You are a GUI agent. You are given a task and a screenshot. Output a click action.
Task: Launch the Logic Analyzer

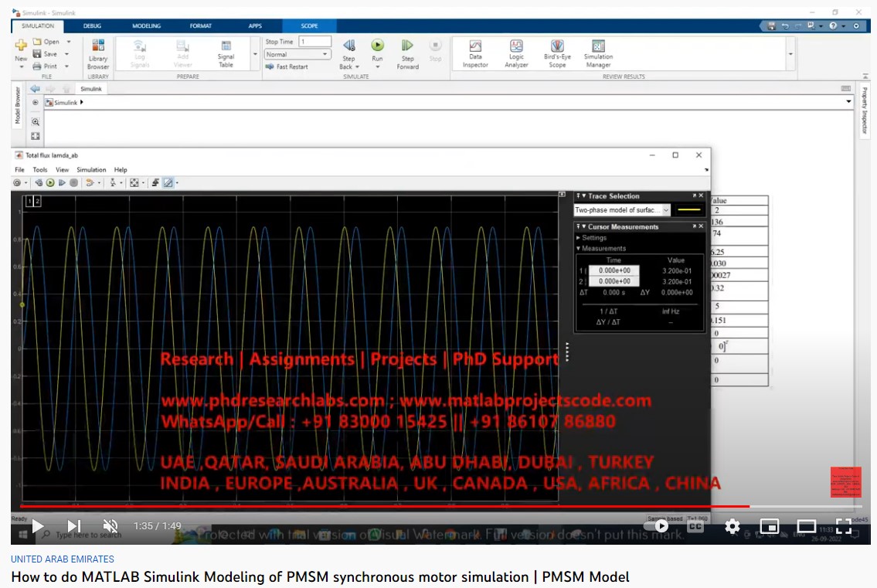pos(516,53)
